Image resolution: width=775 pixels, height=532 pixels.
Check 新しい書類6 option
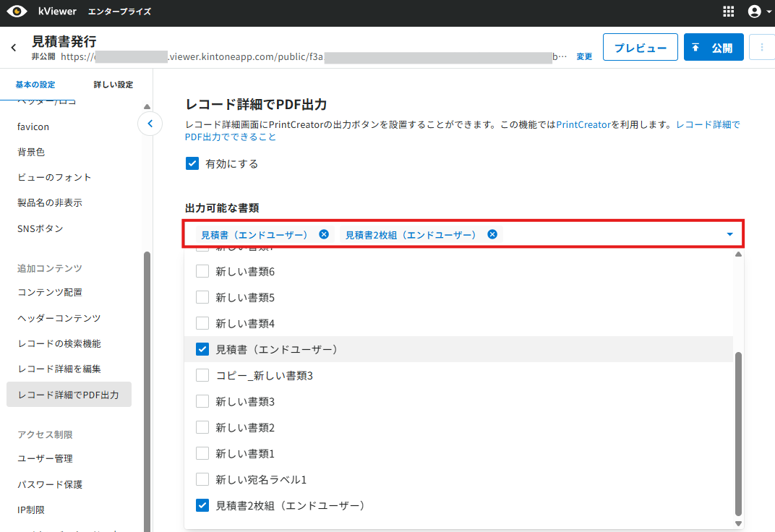tap(202, 271)
